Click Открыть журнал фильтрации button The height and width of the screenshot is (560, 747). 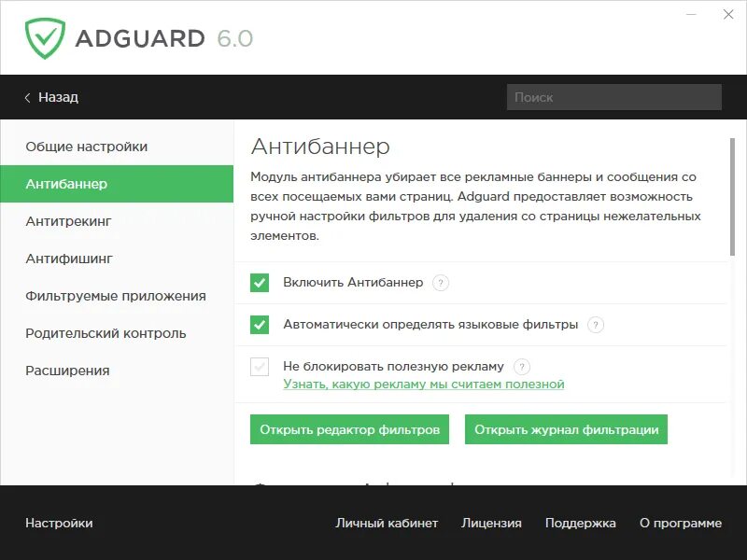pos(566,429)
